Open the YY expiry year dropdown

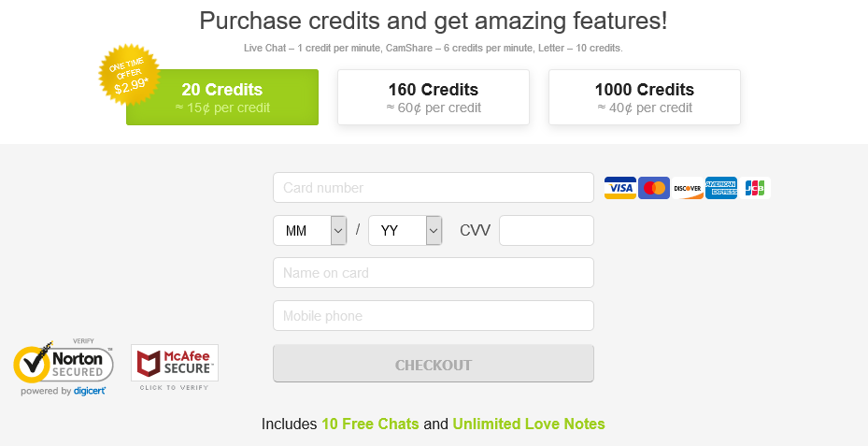406,230
